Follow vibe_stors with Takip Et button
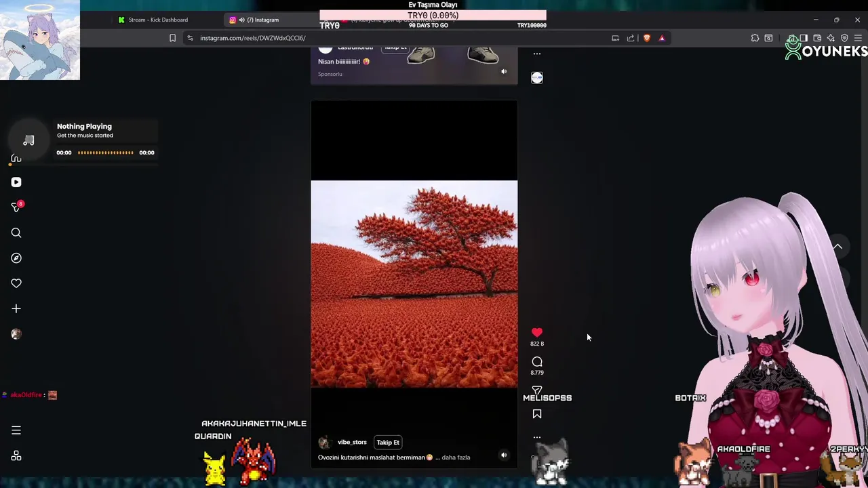Screen dimensions: 868x488 pyautogui.click(x=388, y=443)
